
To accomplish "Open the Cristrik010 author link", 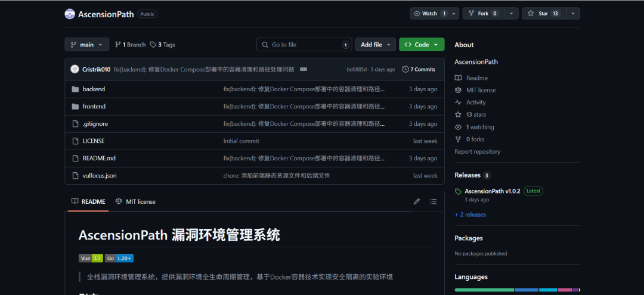I will [97, 69].
